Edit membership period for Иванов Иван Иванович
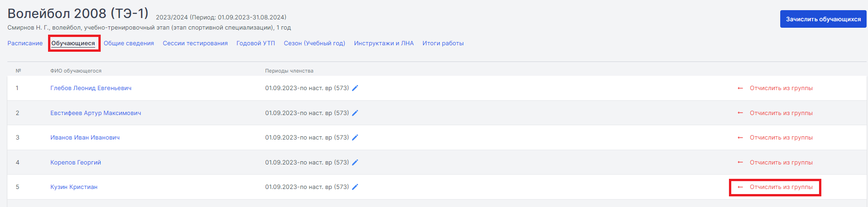868x207 pixels. tap(355, 138)
